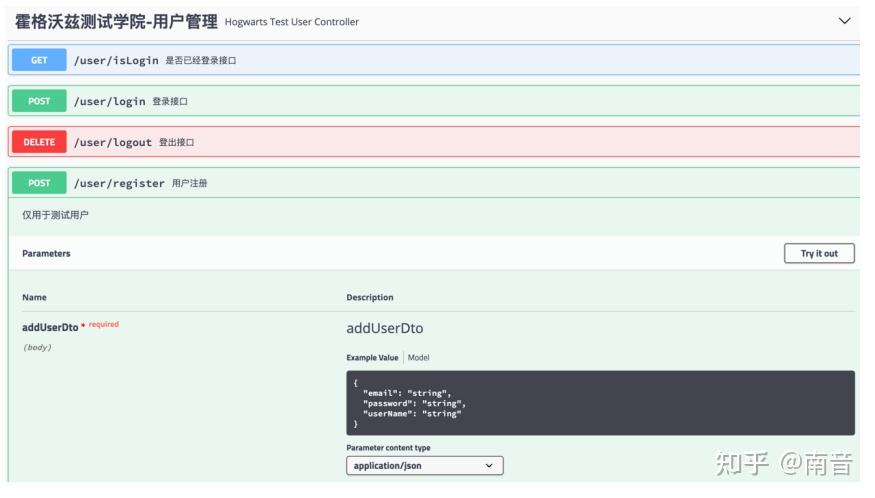Click the example JSON code block
The image size is (875, 498).
coord(600,403)
